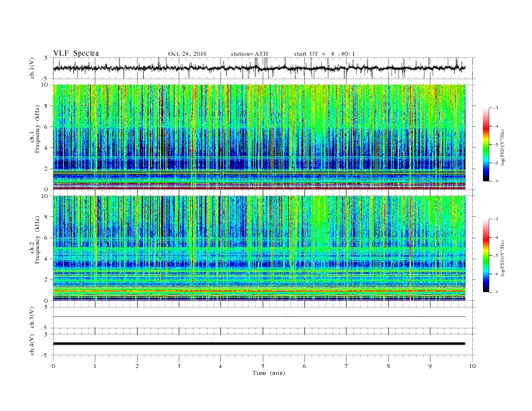Click the "VLF Spectra" plot title
This screenshot has height=411, width=532.
[76, 53]
